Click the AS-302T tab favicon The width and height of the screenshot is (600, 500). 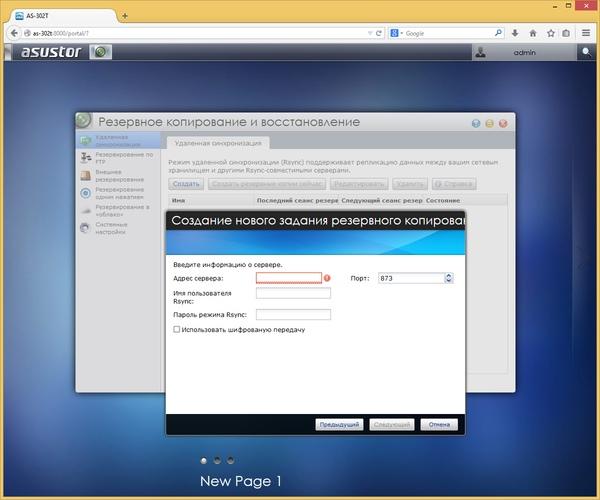(20, 16)
